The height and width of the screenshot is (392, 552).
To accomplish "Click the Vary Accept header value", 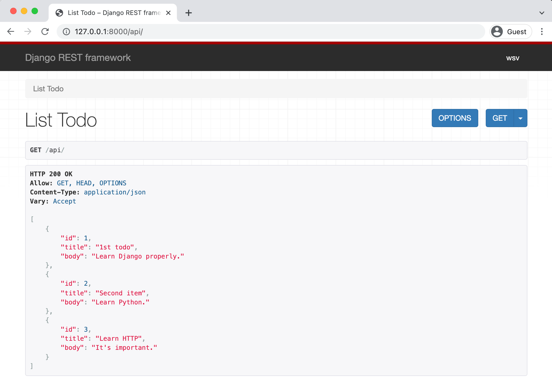I will tap(64, 201).
